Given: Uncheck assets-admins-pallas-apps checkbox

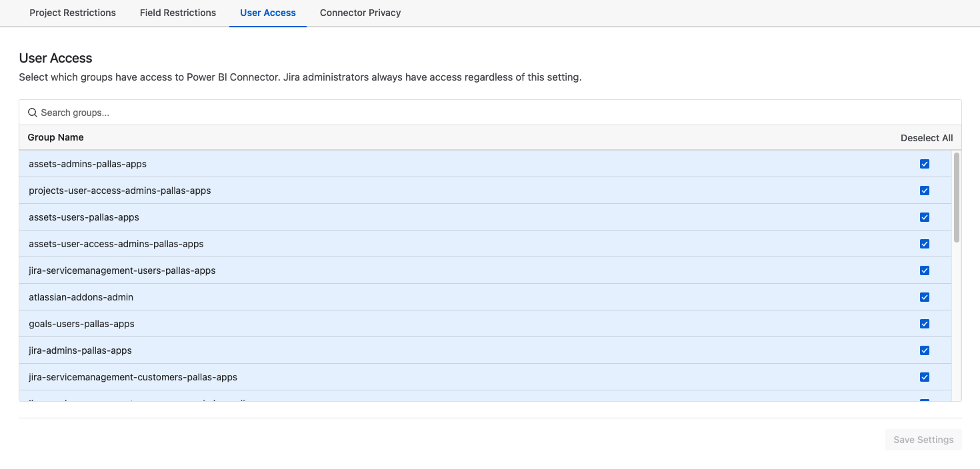Looking at the screenshot, I should pyautogui.click(x=925, y=164).
